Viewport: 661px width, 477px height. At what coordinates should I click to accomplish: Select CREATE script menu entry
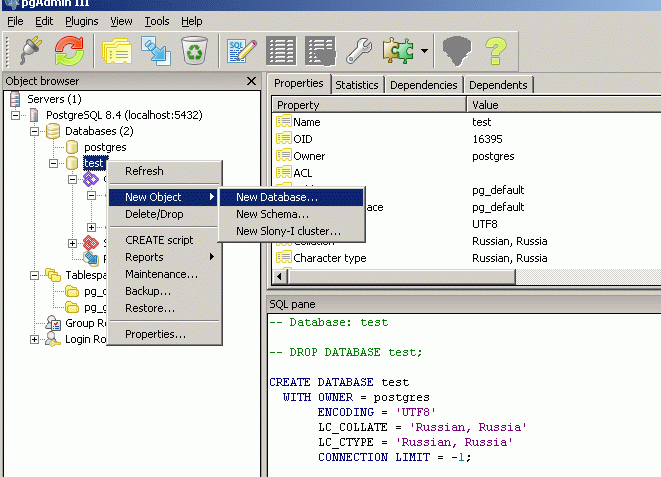click(x=165, y=240)
